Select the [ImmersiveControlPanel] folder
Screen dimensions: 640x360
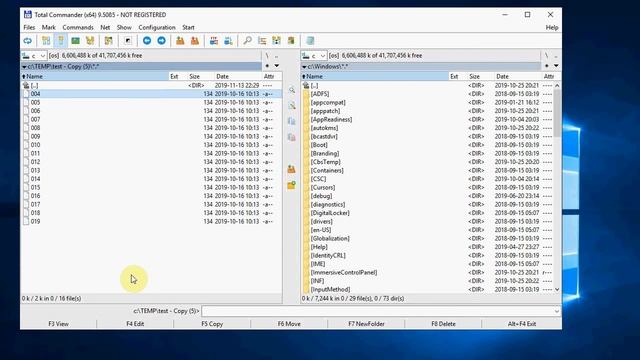point(344,273)
